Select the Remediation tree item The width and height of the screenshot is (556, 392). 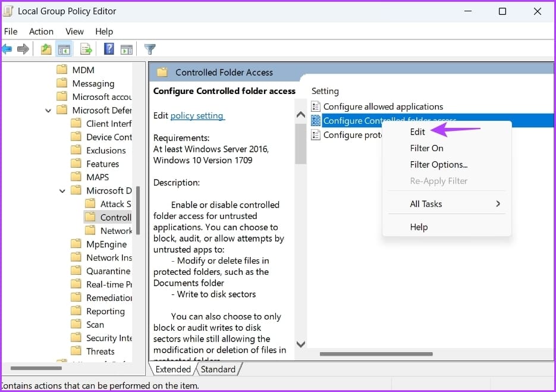[x=109, y=297]
